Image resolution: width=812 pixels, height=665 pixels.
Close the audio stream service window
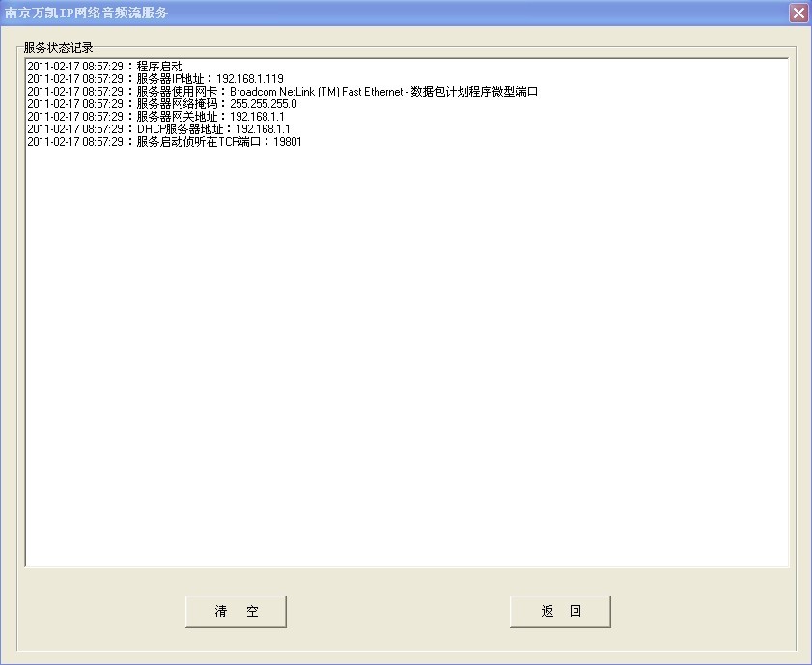[x=799, y=13]
